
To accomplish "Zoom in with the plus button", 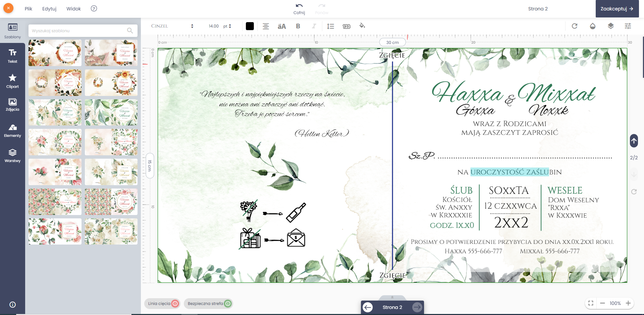I will [628, 303].
